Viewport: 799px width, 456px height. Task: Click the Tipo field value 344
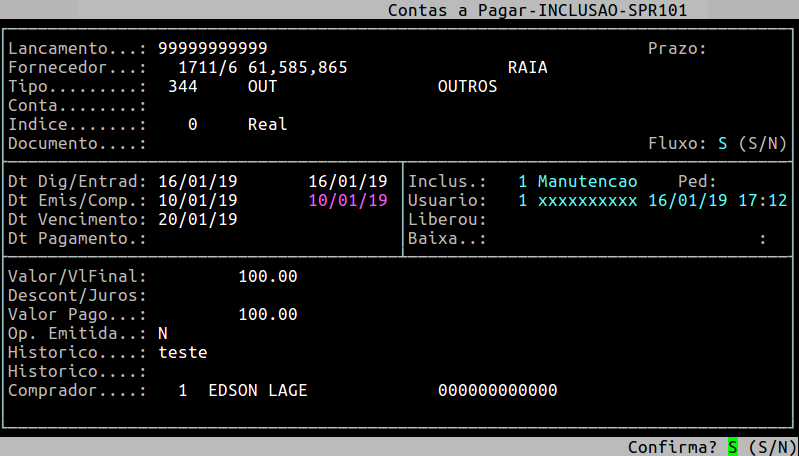182,87
